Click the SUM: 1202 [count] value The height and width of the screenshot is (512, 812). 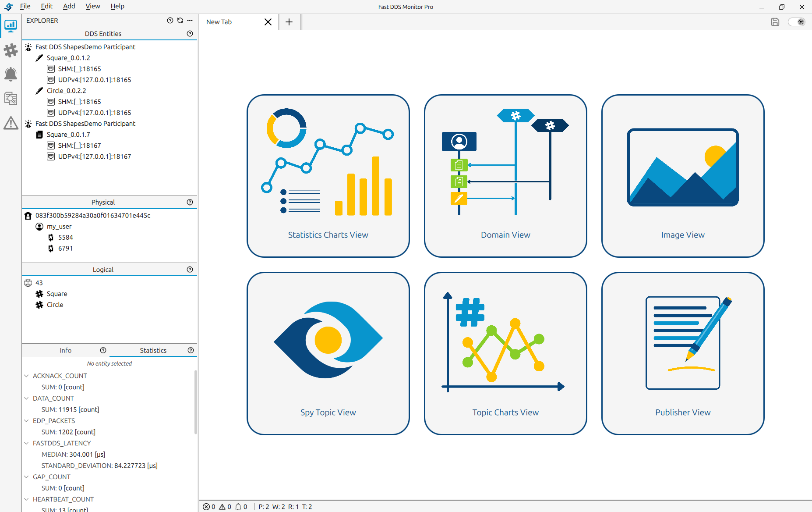(69, 432)
